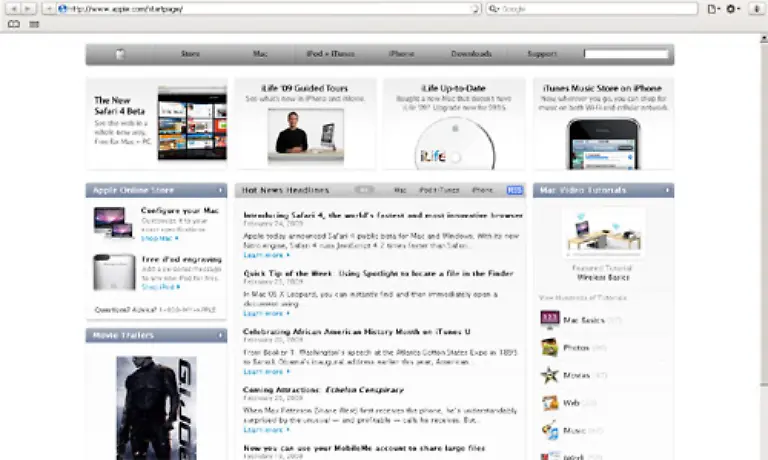Reload the page from the address bar

pyautogui.click(x=474, y=9)
